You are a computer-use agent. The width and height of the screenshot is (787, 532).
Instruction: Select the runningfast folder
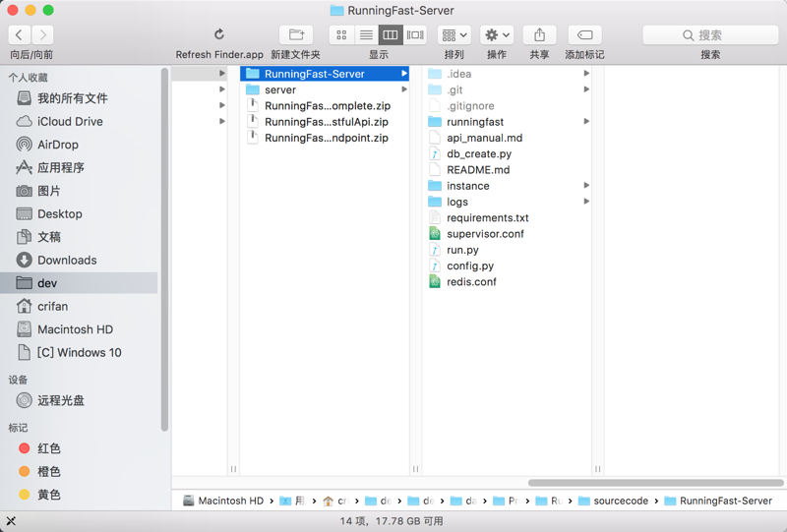pyautogui.click(x=507, y=122)
